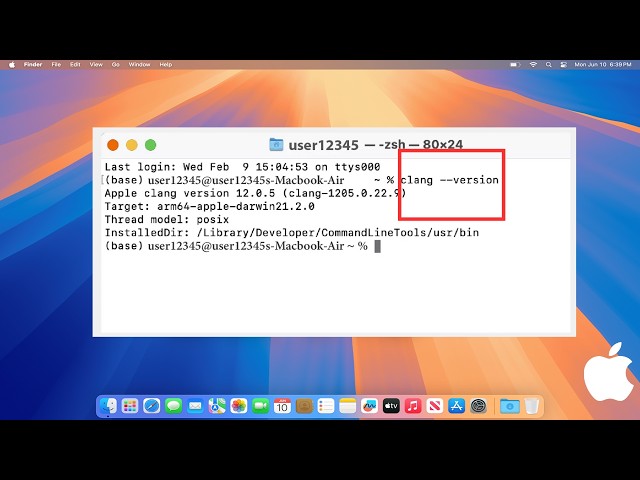Open the Downloads folder in Dock
The image size is (640, 480).
click(510, 406)
